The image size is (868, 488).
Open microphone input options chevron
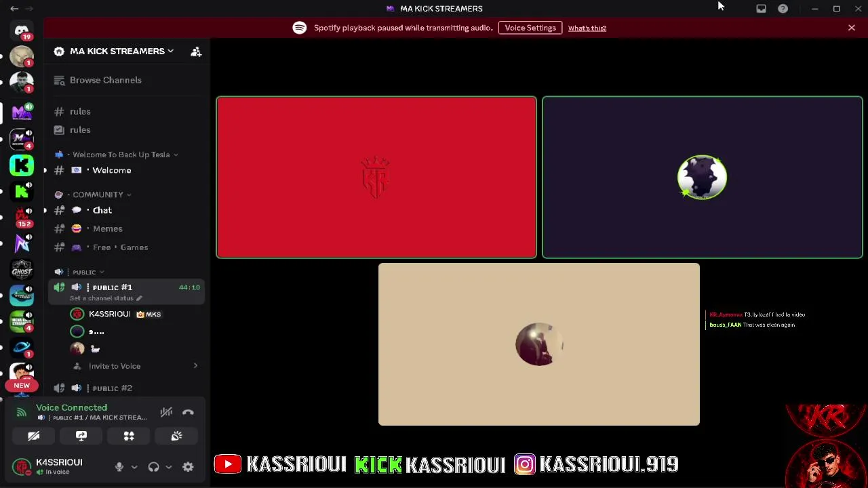(x=134, y=467)
